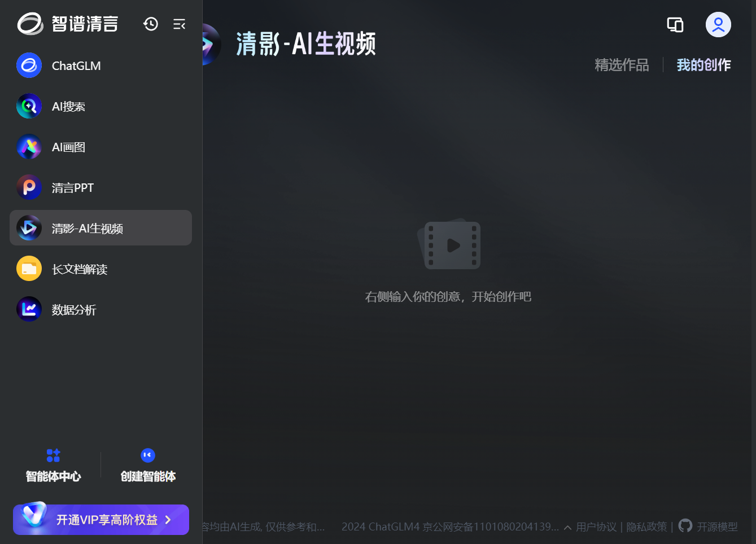Click the GitHub icon in the footer
Screen dimensions: 756x544
pos(685,526)
